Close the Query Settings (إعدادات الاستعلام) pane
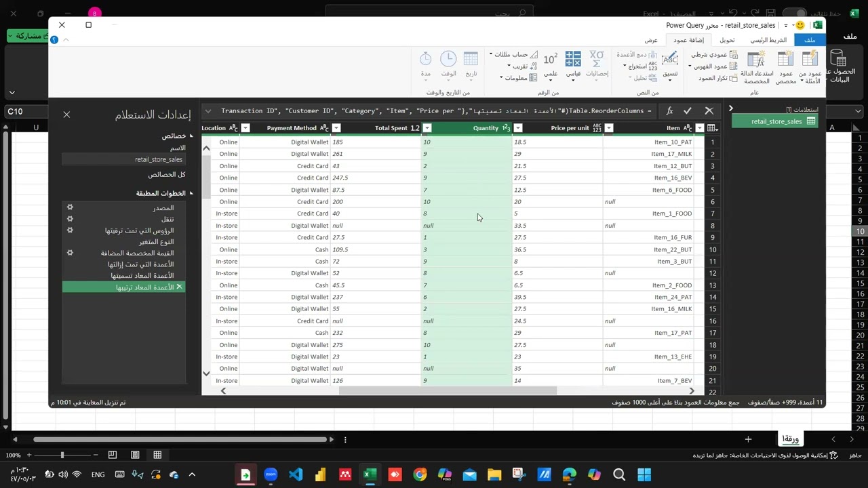The width and height of the screenshot is (868, 488). click(66, 115)
